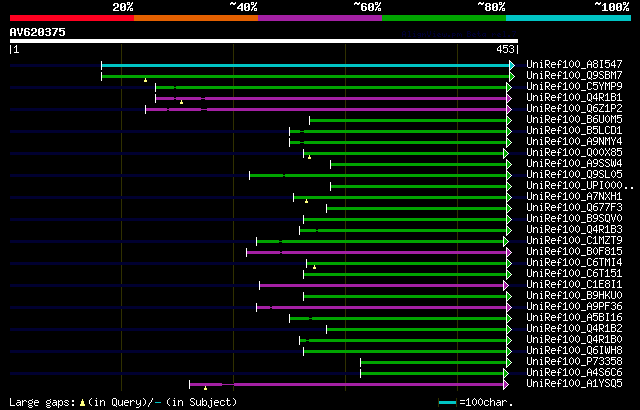Click the purple alignment bar for B0F815
640x410 pixels.
tap(379, 253)
